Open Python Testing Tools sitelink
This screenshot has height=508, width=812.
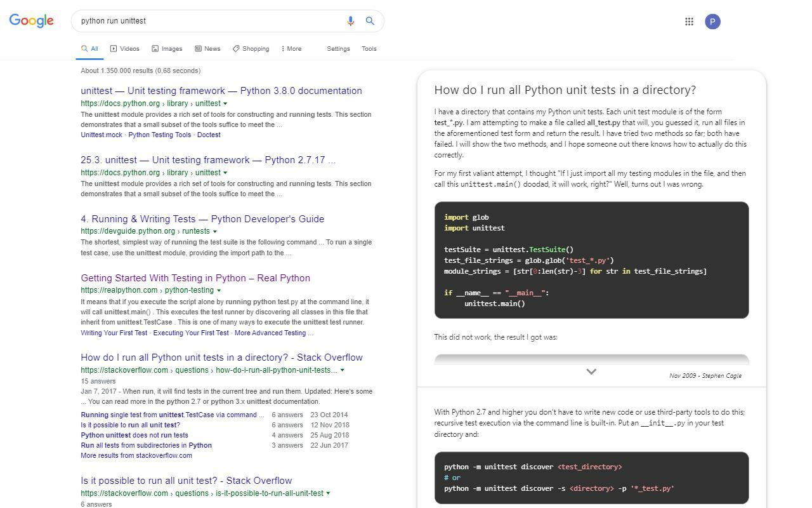160,135
